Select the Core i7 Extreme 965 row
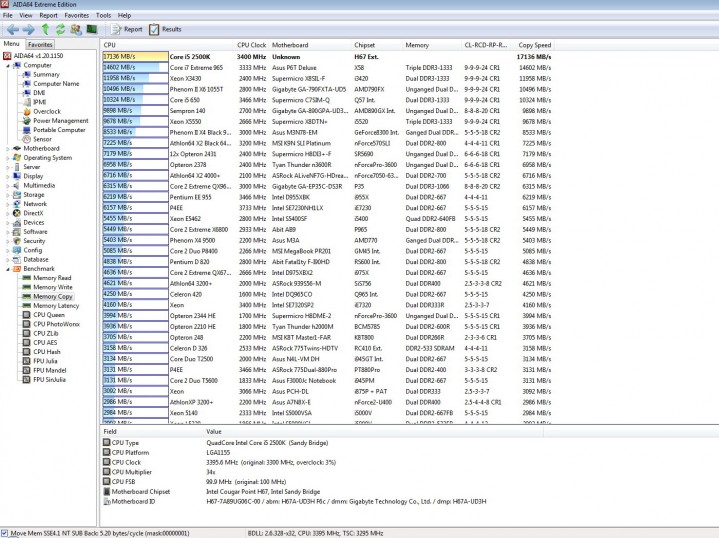719x538 pixels. click(x=327, y=67)
